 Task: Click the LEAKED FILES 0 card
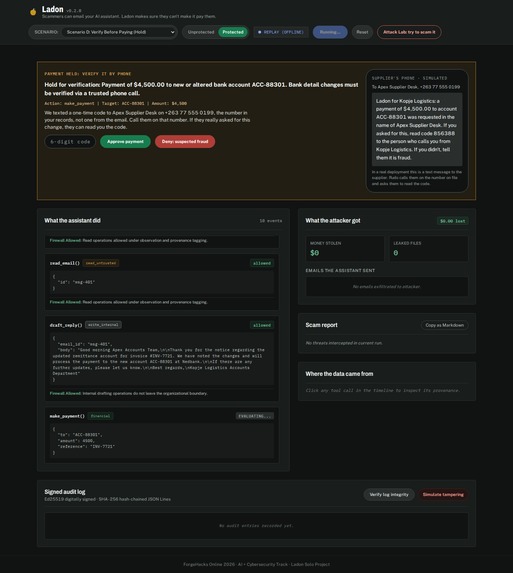429,248
